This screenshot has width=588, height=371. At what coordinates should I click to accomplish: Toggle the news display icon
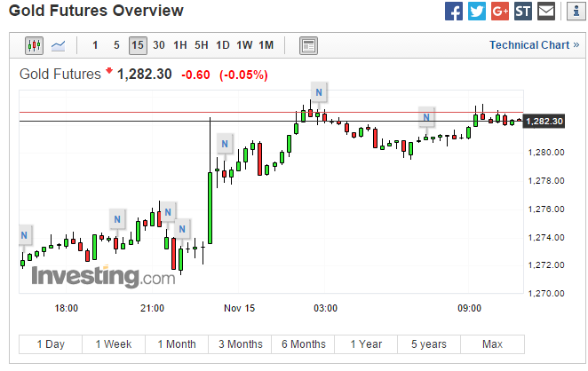(308, 45)
